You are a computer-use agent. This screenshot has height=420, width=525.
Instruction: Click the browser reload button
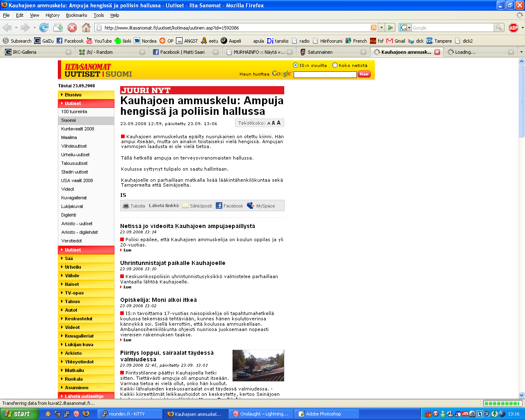(x=43, y=27)
